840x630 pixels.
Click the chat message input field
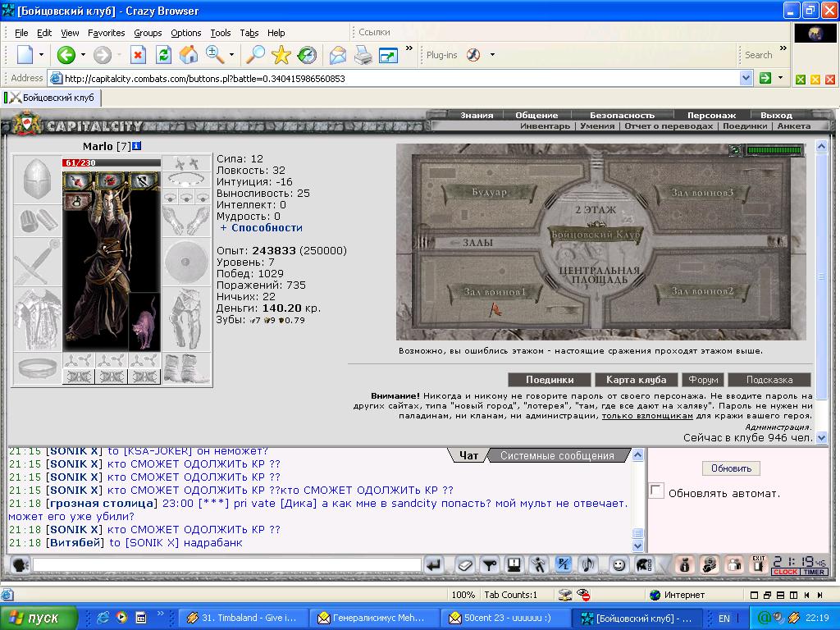click(x=227, y=564)
